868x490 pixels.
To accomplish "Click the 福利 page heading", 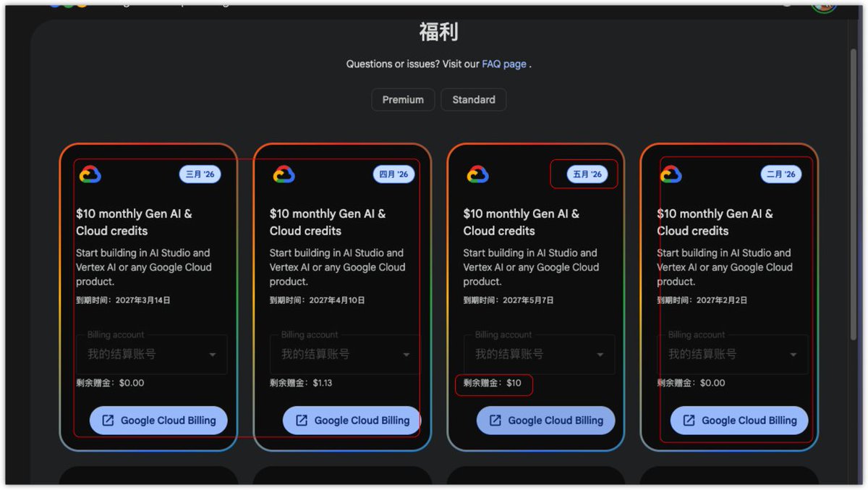I will [x=438, y=33].
